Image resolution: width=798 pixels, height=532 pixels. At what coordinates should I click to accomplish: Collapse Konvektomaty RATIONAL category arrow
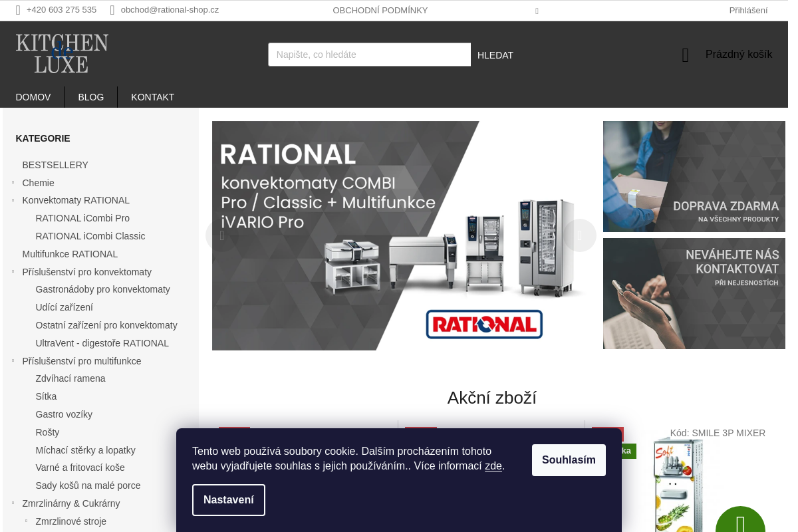click(x=13, y=200)
